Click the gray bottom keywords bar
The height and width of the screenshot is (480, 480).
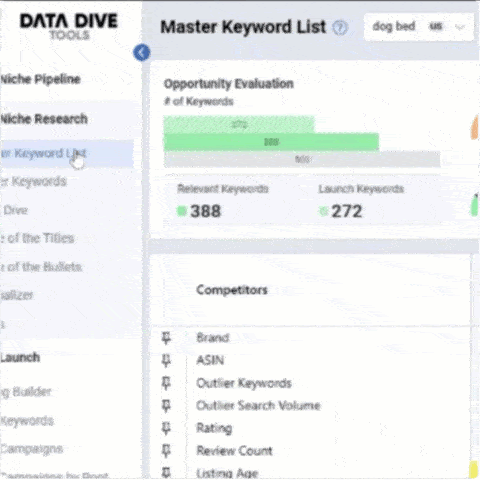(302, 159)
